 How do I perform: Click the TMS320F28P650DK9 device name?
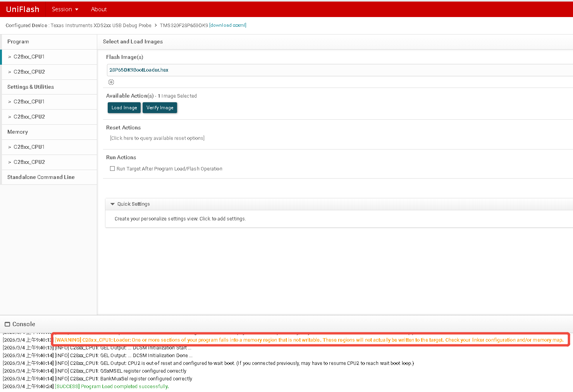[x=184, y=26]
